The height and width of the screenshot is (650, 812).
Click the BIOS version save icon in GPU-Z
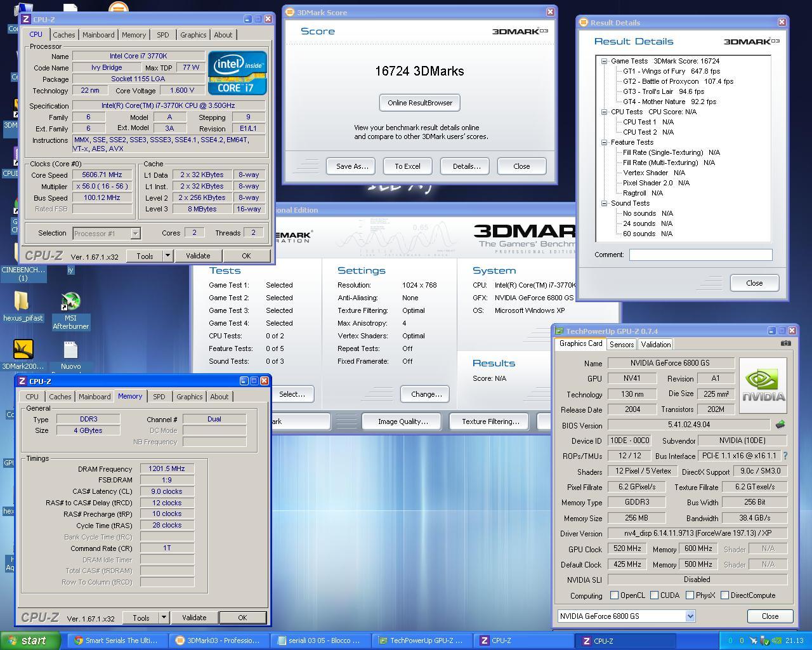pos(780,425)
